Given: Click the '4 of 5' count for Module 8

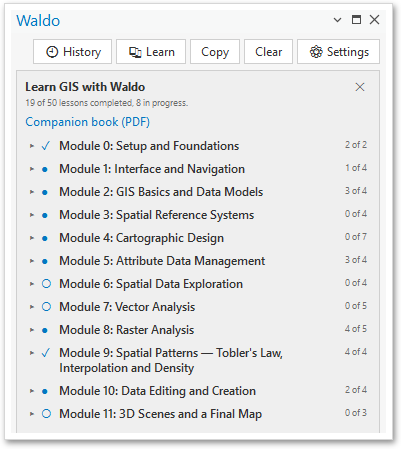Looking at the screenshot, I should coord(356,329).
